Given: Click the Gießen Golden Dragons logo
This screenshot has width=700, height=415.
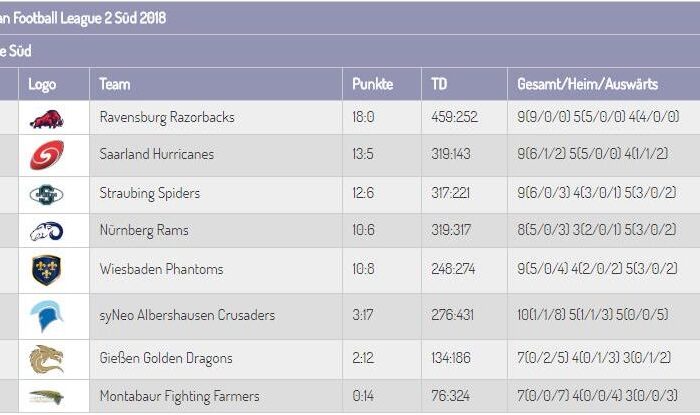Looking at the screenshot, I should pyautogui.click(x=46, y=359).
